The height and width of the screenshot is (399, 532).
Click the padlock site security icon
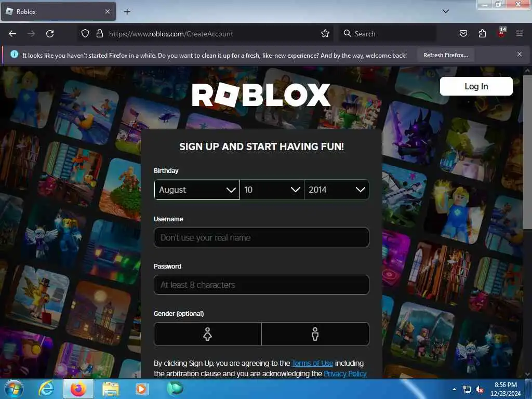click(x=99, y=34)
